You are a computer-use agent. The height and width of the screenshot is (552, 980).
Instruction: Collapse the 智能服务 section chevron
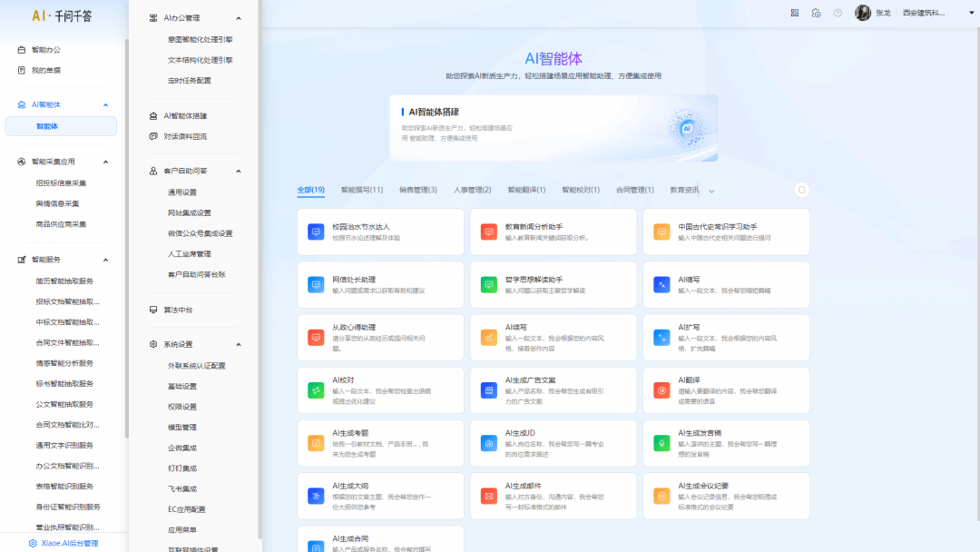pyautogui.click(x=105, y=260)
